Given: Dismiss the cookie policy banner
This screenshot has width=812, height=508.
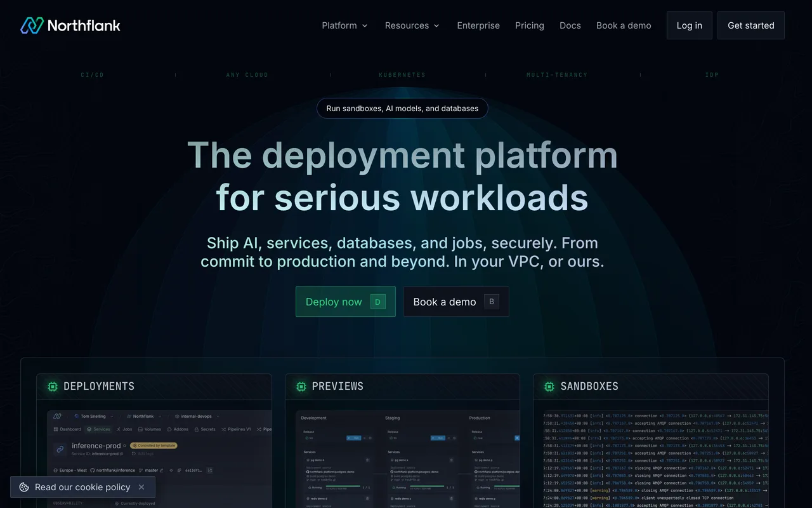Looking at the screenshot, I should point(141,487).
